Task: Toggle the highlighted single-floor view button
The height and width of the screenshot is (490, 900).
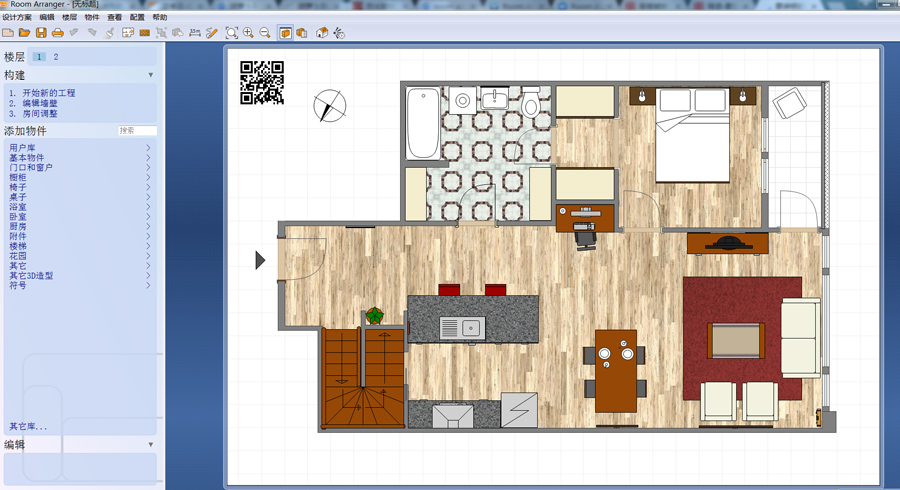Action: pyautogui.click(x=285, y=33)
